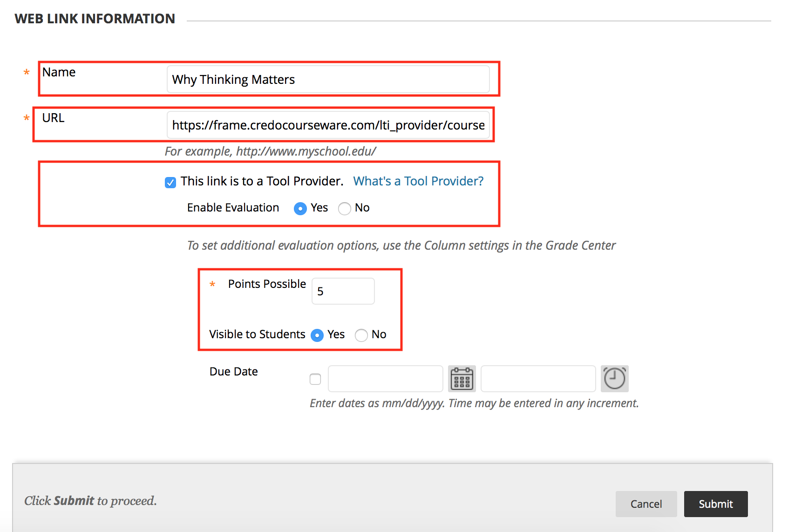Click the due date text field
The width and height of the screenshot is (788, 532).
tap(386, 379)
